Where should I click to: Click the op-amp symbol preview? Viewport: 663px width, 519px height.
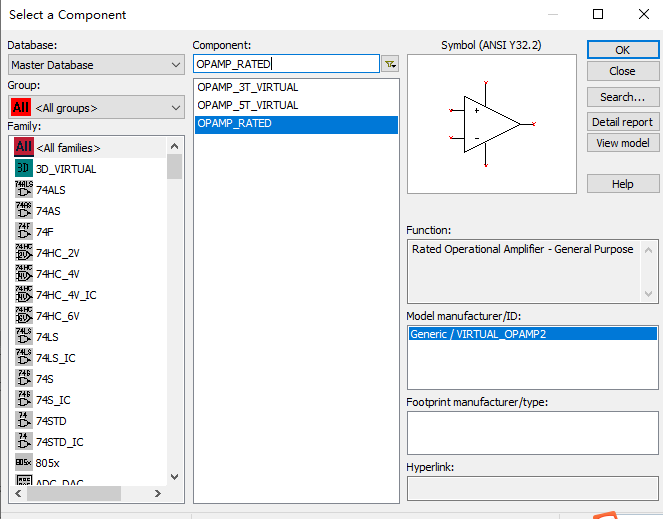(x=492, y=124)
